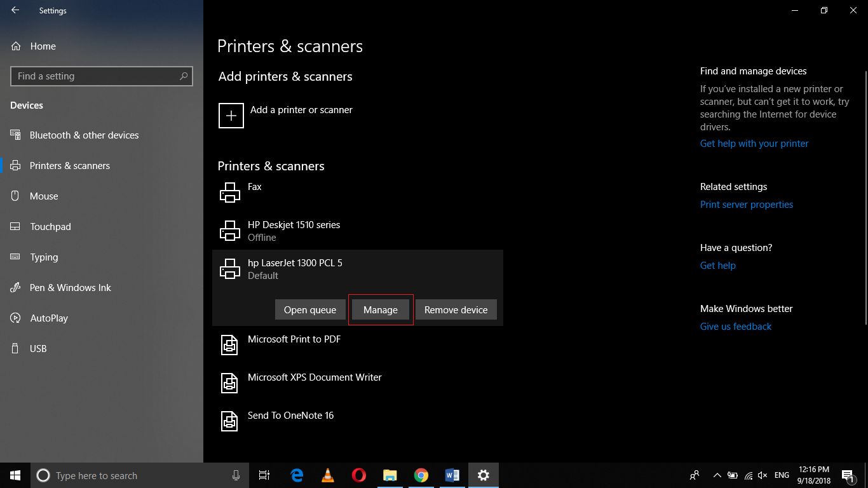Screen dimensions: 868x488
Task: Click the Fax printer icon
Action: 229,192
